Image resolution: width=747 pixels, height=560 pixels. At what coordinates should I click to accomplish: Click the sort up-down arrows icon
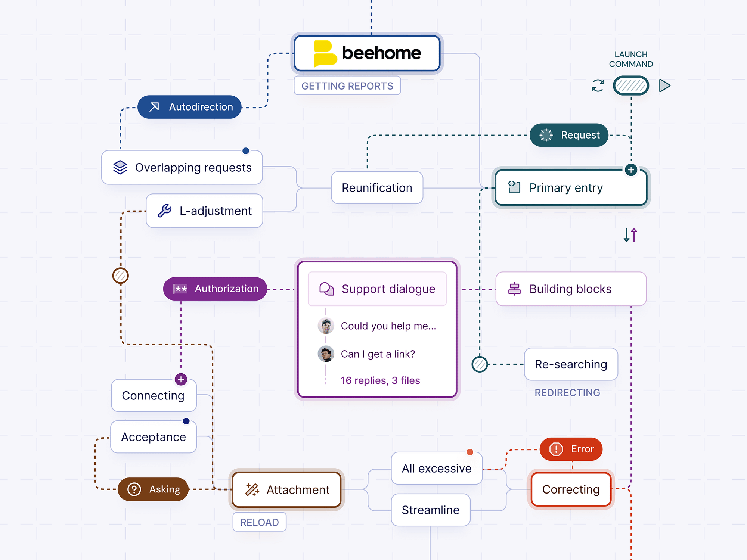[630, 235]
